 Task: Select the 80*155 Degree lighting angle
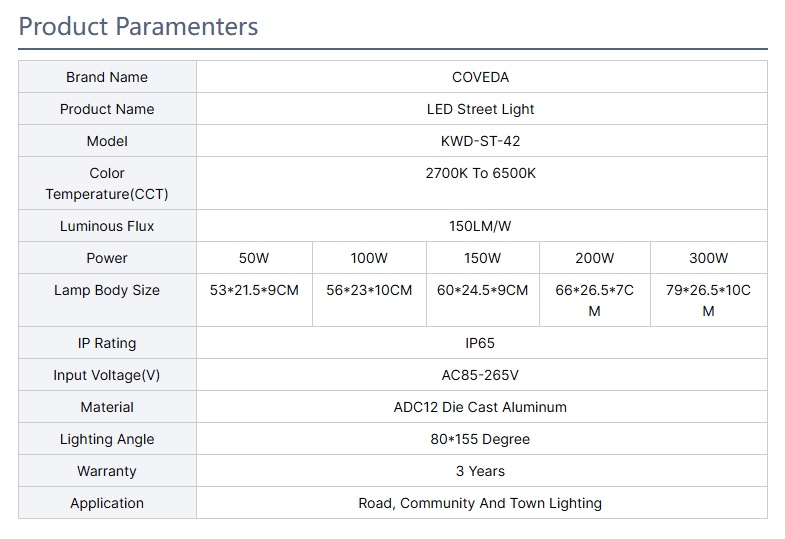coord(480,439)
